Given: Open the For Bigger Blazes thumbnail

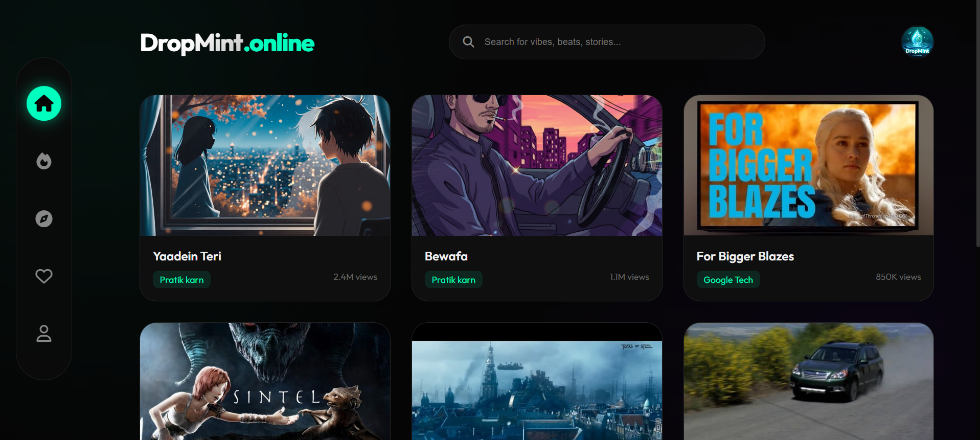Looking at the screenshot, I should pos(809,165).
